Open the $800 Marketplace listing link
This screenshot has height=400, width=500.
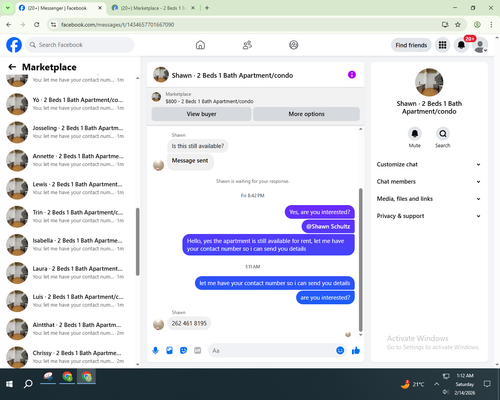tap(209, 101)
